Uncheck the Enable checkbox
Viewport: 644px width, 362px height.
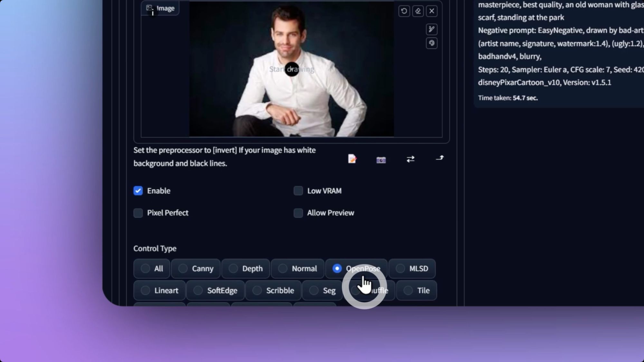click(138, 191)
